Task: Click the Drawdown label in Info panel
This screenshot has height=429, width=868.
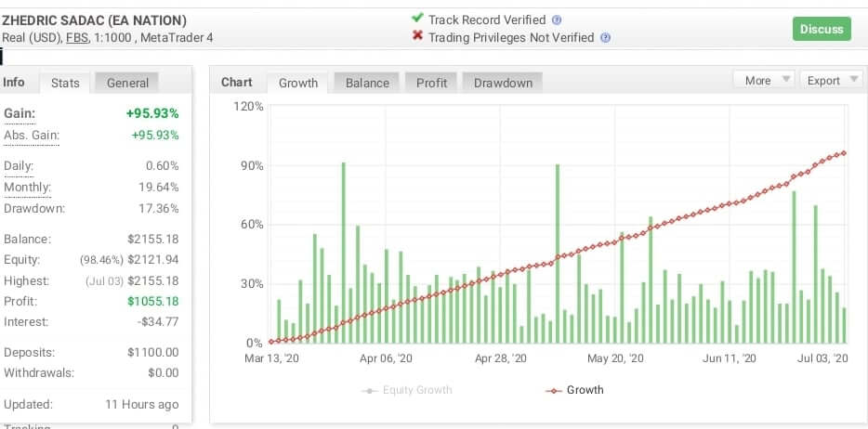Action: 34,208
